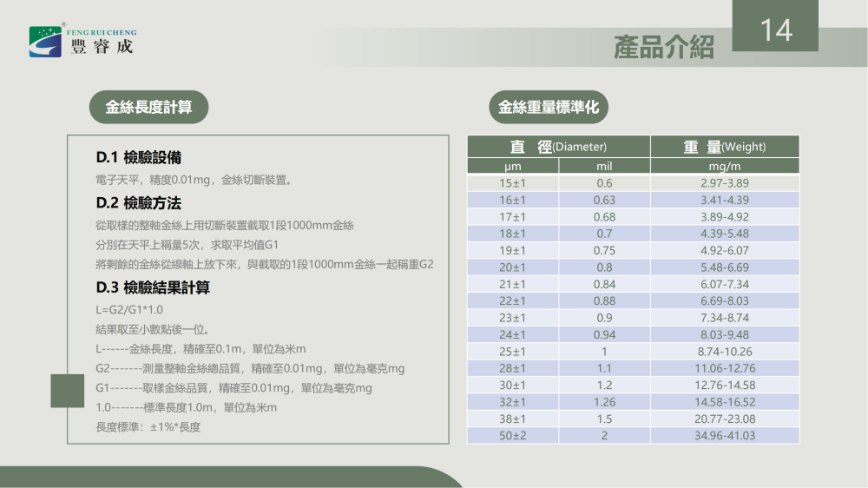The image size is (868, 488).
Task: Click the μm column subheader
Action: tap(513, 166)
